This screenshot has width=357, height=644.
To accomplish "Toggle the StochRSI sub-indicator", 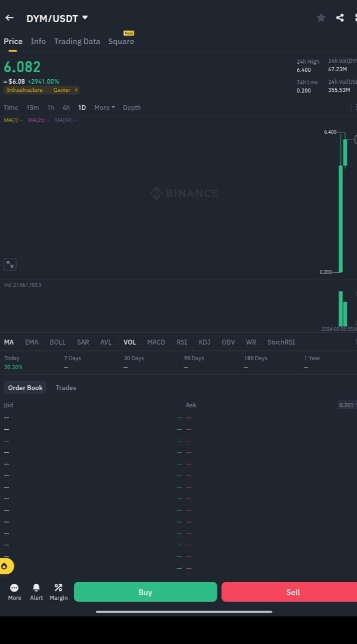I will coord(281,342).
